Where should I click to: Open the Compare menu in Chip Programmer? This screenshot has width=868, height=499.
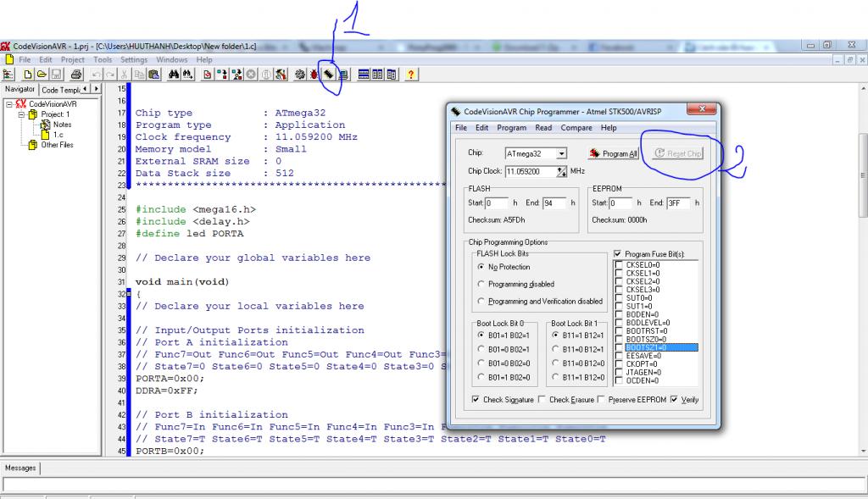[576, 128]
